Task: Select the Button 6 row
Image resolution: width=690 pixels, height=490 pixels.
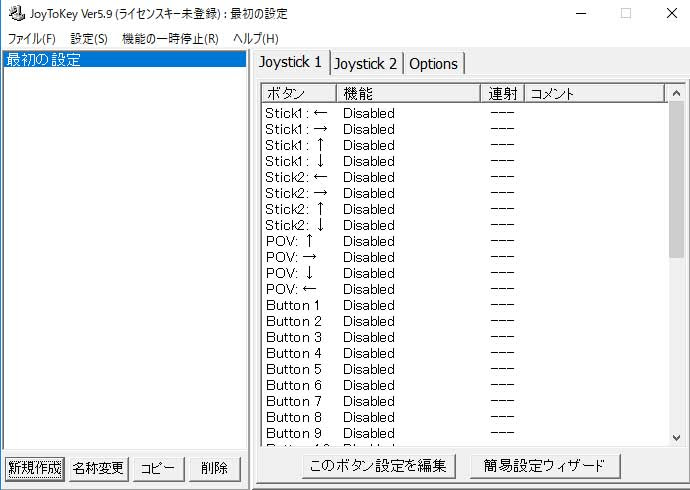Action: coord(465,385)
